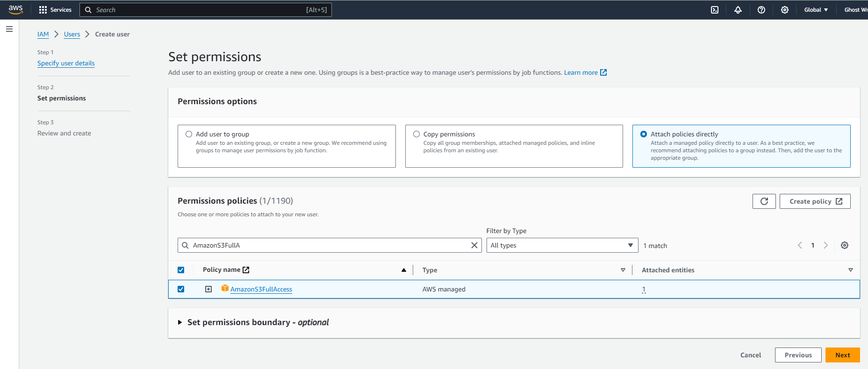
Task: Sort by Policy name ascending arrow
Action: point(404,270)
